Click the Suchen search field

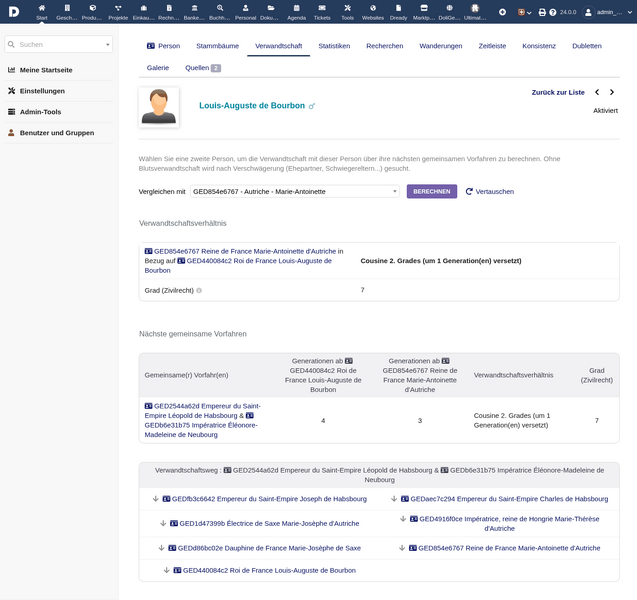pyautogui.click(x=58, y=44)
